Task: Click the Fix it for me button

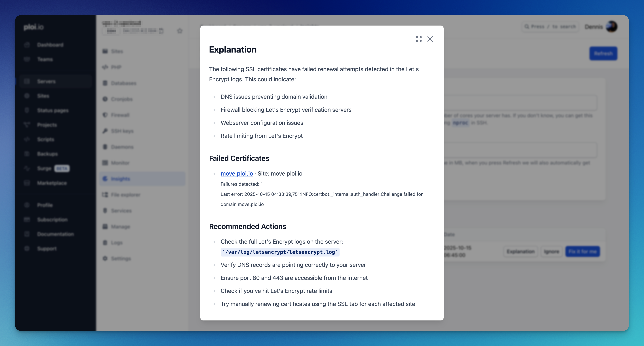Action: pyautogui.click(x=582, y=251)
